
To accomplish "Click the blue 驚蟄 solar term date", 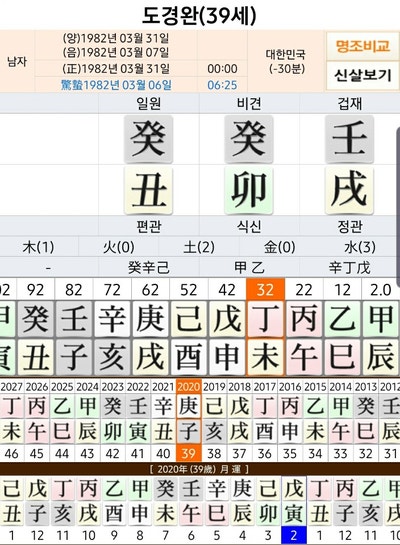I will (x=116, y=85).
